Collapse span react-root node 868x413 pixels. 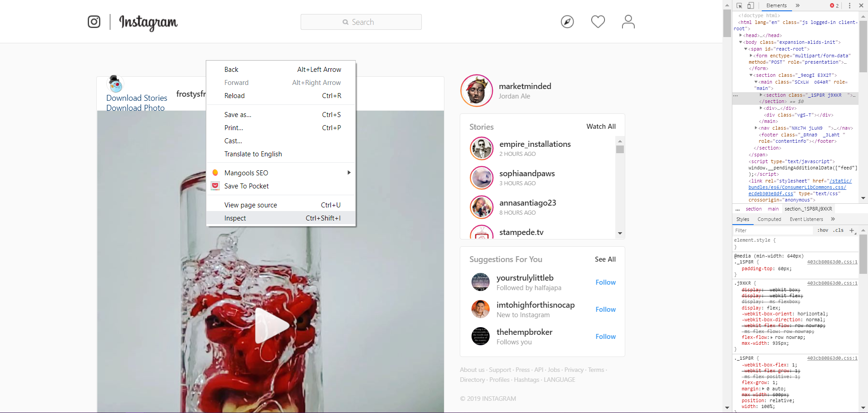pyautogui.click(x=745, y=49)
